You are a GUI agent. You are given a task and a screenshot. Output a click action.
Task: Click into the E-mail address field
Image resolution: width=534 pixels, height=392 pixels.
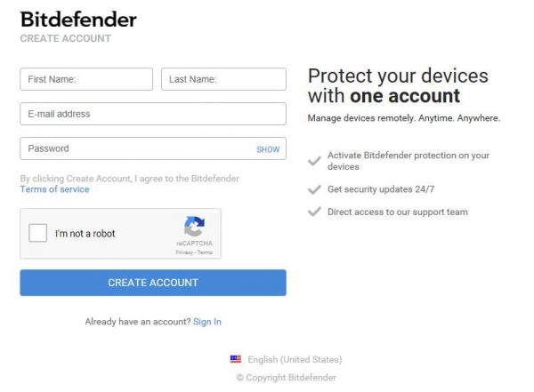(153, 114)
